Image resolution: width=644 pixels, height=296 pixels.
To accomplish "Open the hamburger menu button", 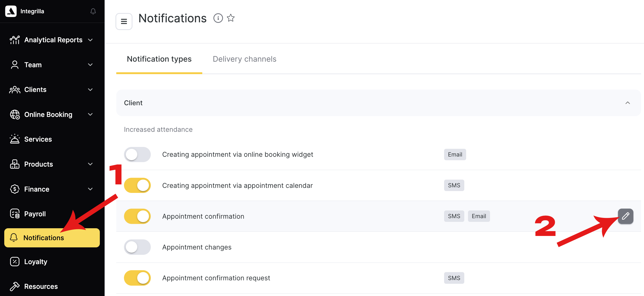I will pyautogui.click(x=124, y=21).
